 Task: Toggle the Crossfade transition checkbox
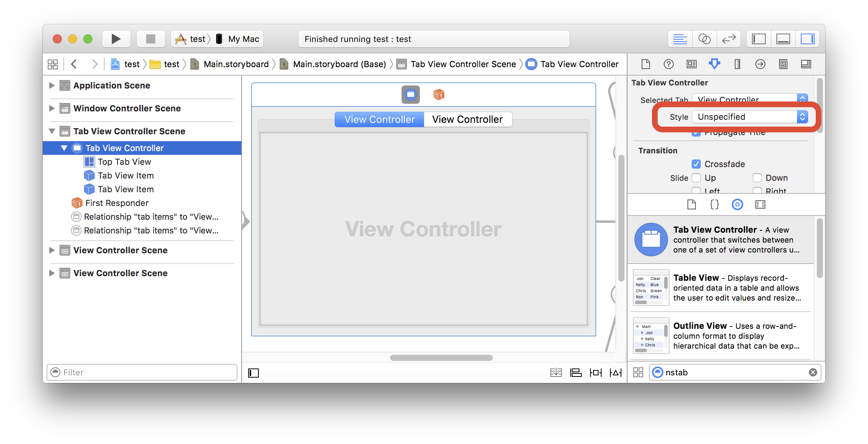tap(695, 164)
